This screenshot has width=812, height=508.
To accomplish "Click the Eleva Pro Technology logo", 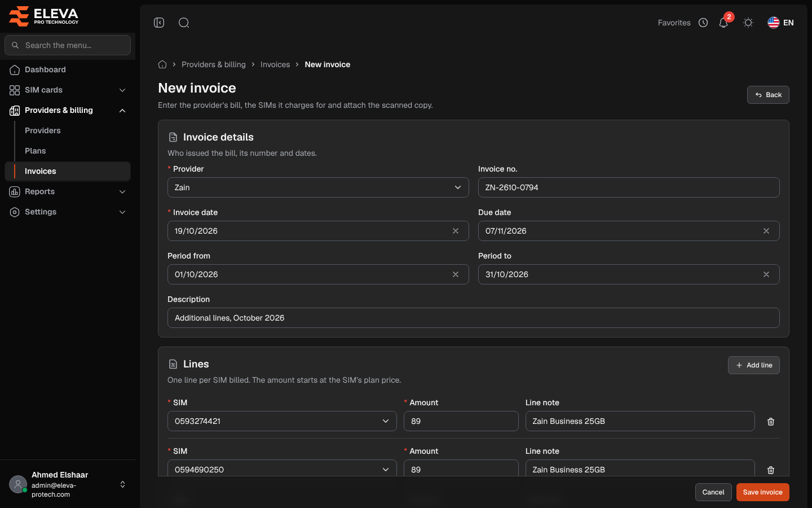I will [43, 16].
